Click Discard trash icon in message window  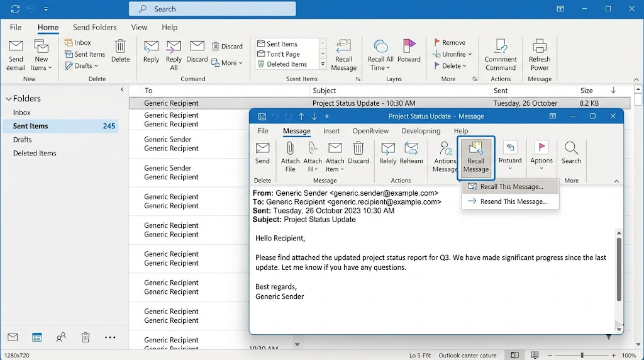pyautogui.click(x=358, y=149)
